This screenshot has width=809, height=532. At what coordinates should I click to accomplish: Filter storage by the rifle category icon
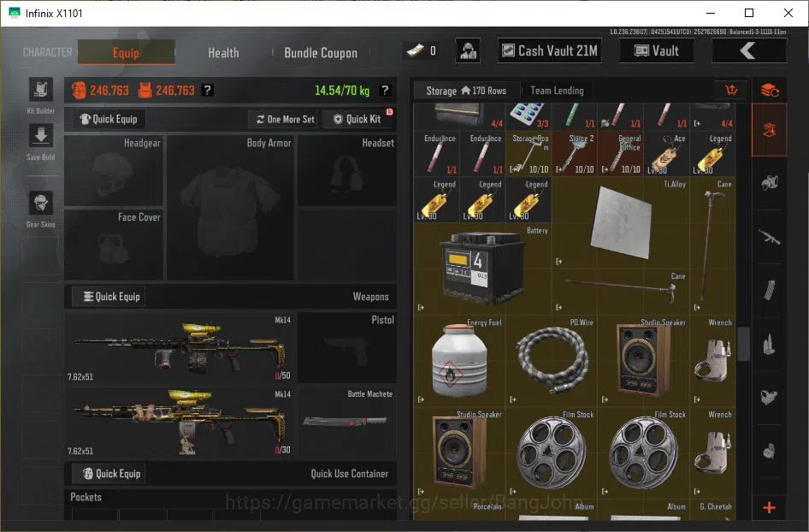770,238
